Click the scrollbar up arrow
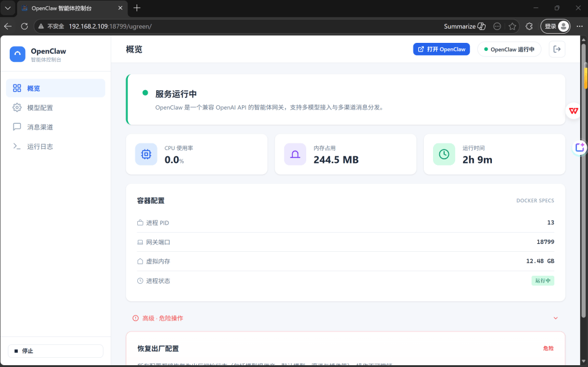 click(584, 39)
